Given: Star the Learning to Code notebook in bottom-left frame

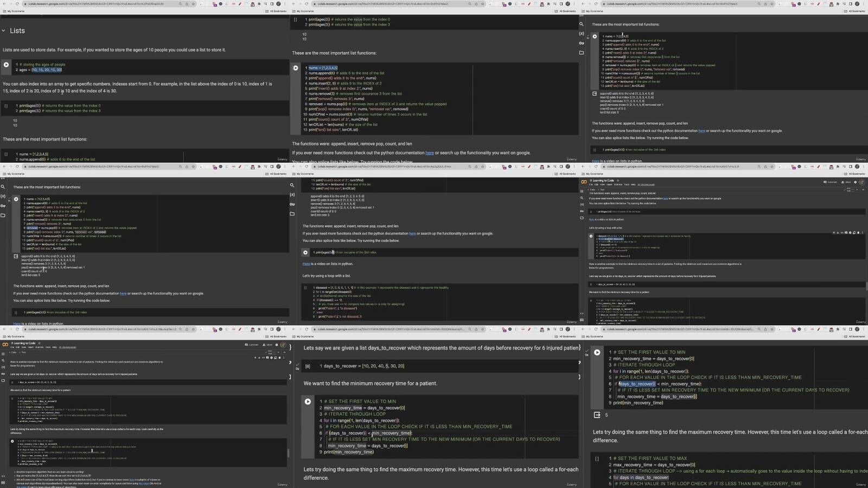Looking at the screenshot, I should click(40, 343).
